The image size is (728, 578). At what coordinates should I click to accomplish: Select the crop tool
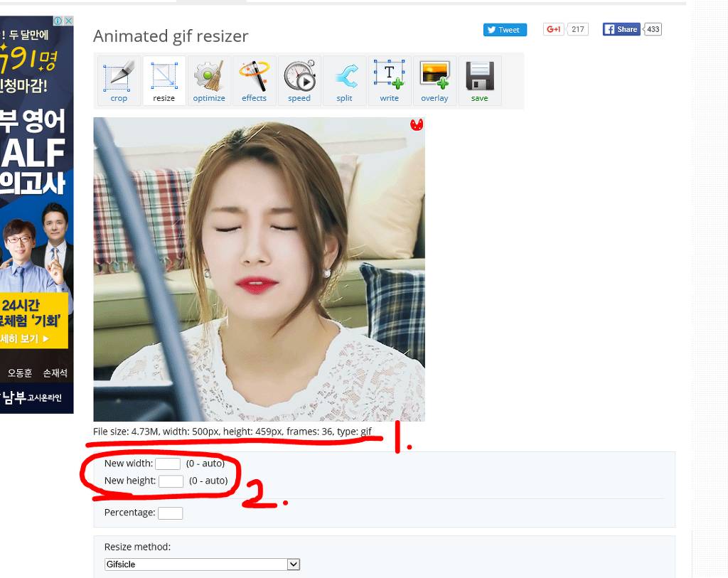[119, 80]
